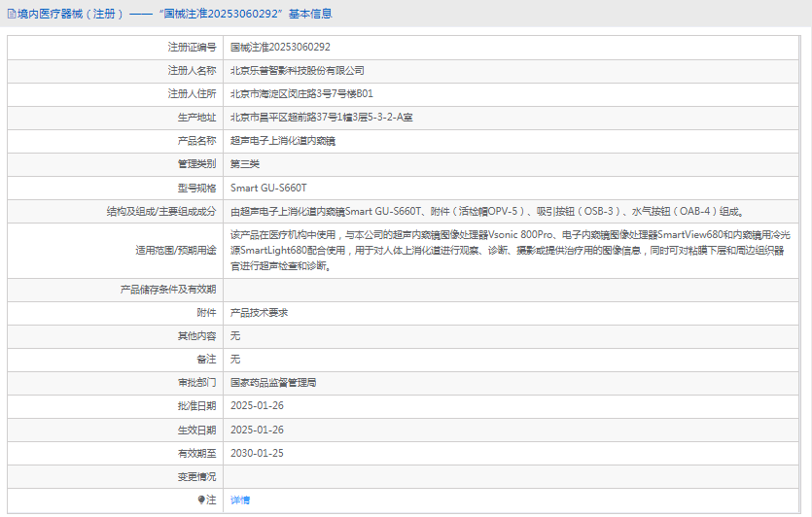
Task: Click model value Smart GU-S660T
Action: pos(268,188)
